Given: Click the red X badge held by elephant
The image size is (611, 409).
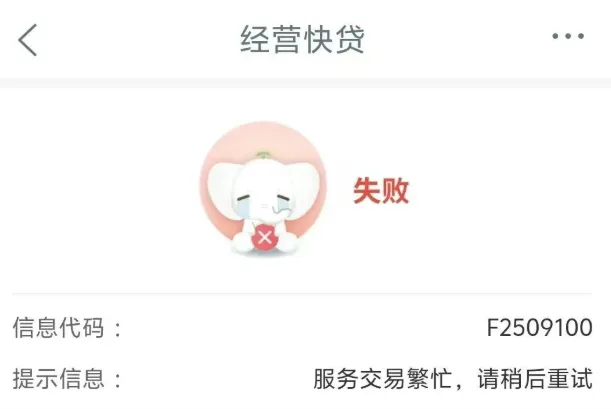Looking at the screenshot, I should (265, 237).
